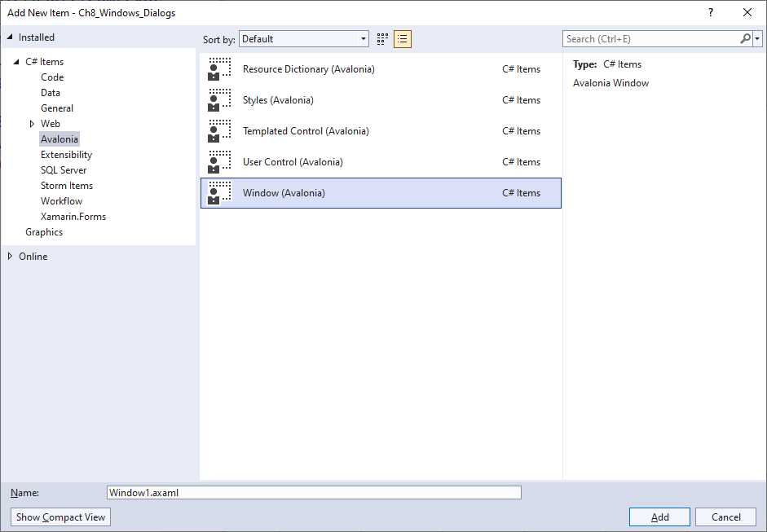Collapse the C# Items tree node
Viewport: 767px width, 532px height.
coord(16,62)
